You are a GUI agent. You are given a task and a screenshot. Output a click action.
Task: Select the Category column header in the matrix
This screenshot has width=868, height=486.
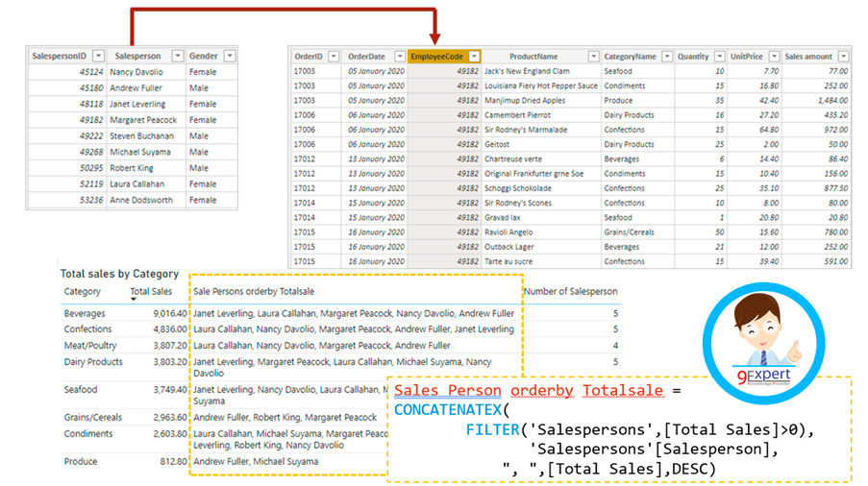[x=82, y=291]
